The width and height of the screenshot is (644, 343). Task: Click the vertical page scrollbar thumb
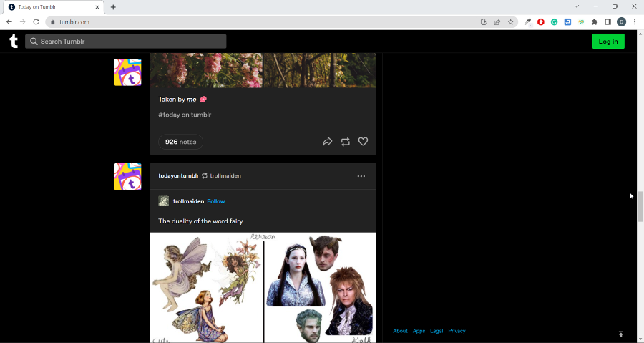click(x=640, y=206)
